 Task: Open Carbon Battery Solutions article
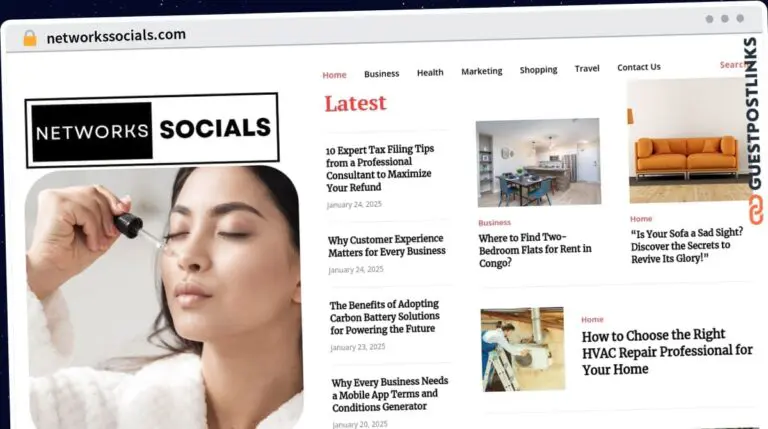(x=384, y=317)
